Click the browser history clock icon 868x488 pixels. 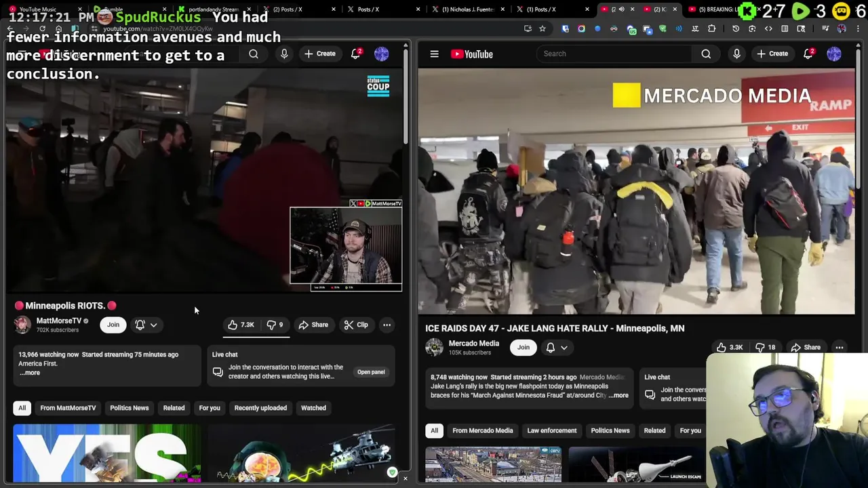[x=736, y=28]
